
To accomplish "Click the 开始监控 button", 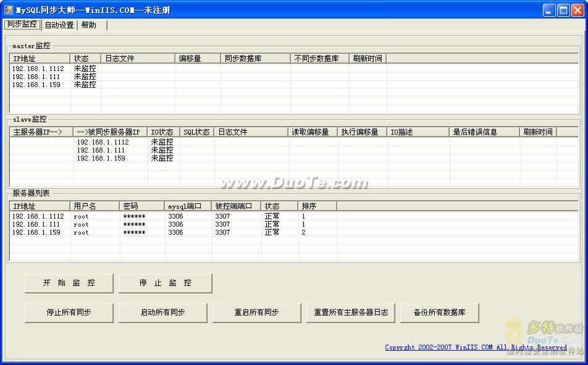I will 69,283.
